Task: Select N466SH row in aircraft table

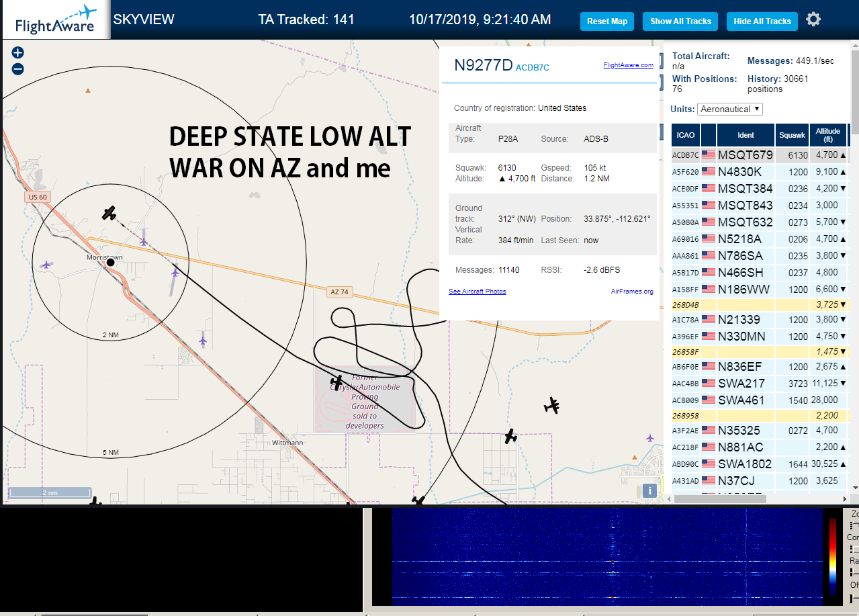Action: (x=760, y=273)
